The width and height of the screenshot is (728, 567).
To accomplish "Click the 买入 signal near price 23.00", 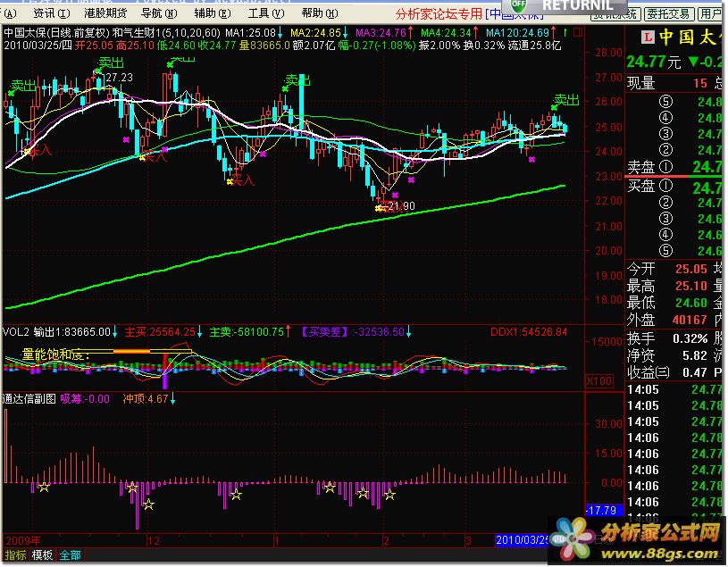I will click(x=243, y=179).
